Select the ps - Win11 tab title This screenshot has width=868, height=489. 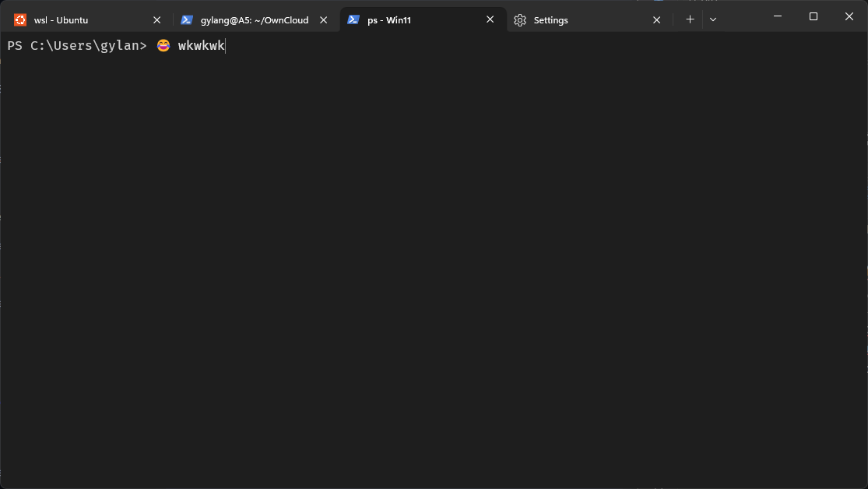tap(389, 20)
